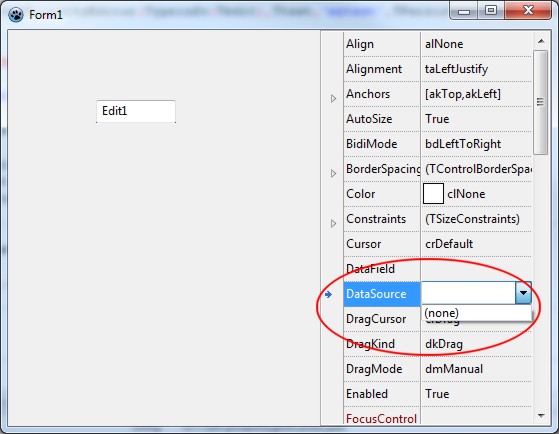Select the FocusControl property

click(x=381, y=418)
